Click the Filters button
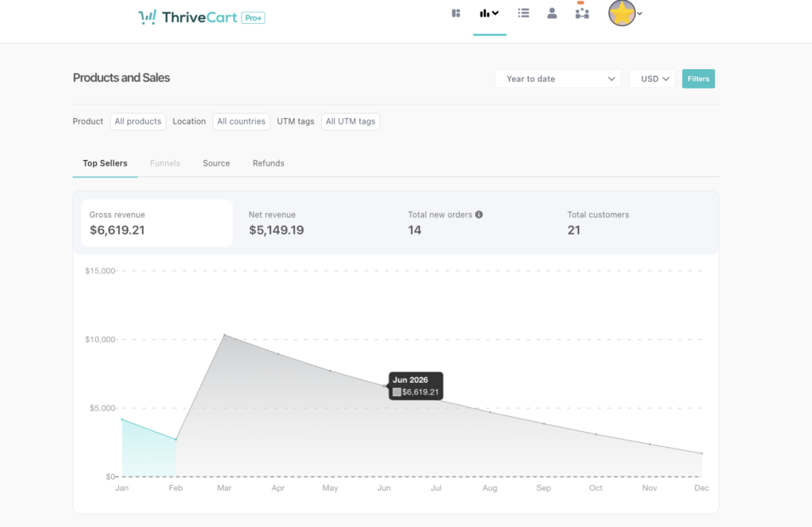The width and height of the screenshot is (812, 527). (x=698, y=79)
